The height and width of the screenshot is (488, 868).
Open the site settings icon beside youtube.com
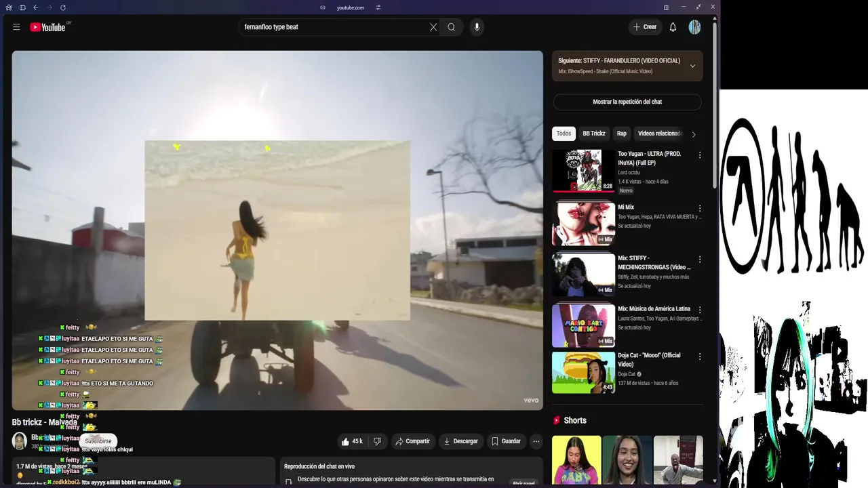378,7
